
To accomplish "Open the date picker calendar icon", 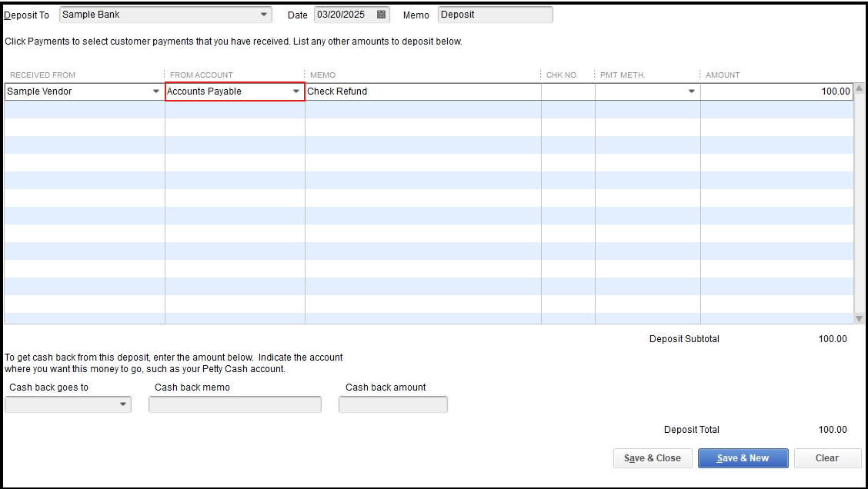I will (381, 15).
